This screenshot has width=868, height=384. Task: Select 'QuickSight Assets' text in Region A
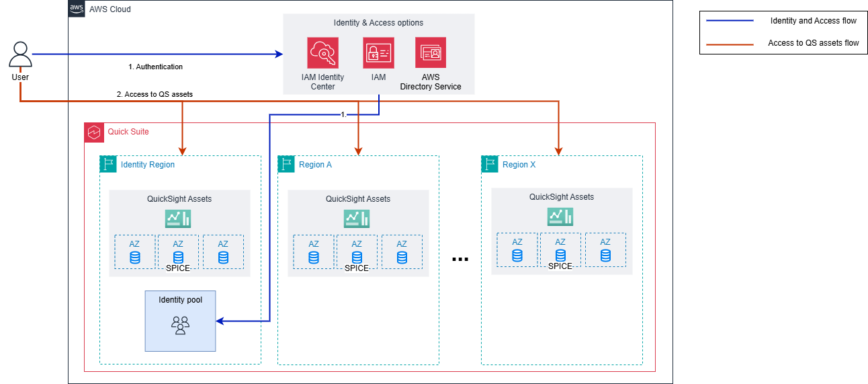click(358, 199)
